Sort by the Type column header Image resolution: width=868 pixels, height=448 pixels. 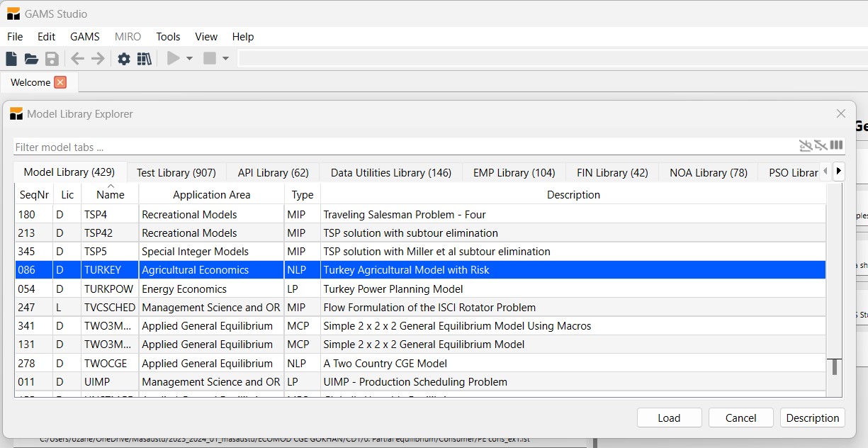click(x=303, y=194)
